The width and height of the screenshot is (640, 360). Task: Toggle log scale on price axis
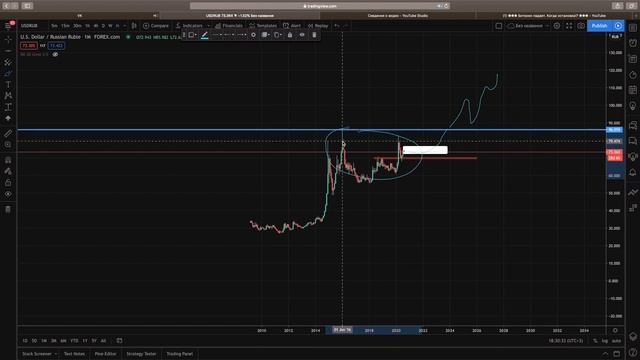pyautogui.click(x=605, y=340)
